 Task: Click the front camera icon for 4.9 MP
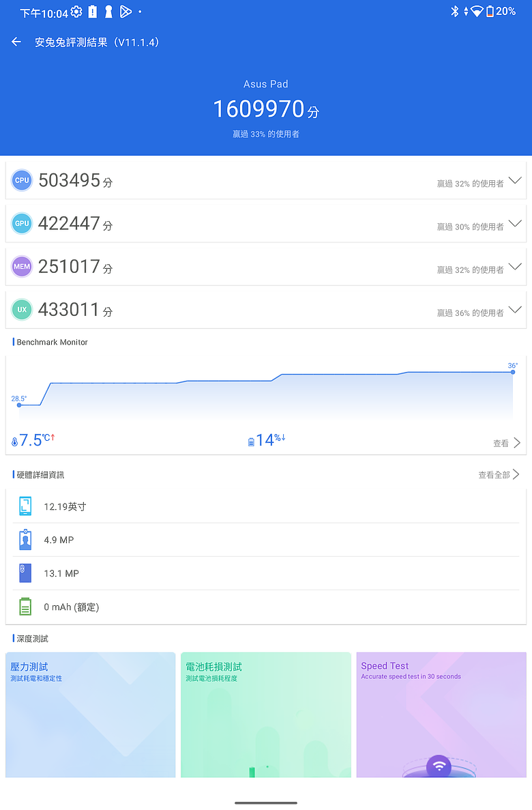point(25,540)
